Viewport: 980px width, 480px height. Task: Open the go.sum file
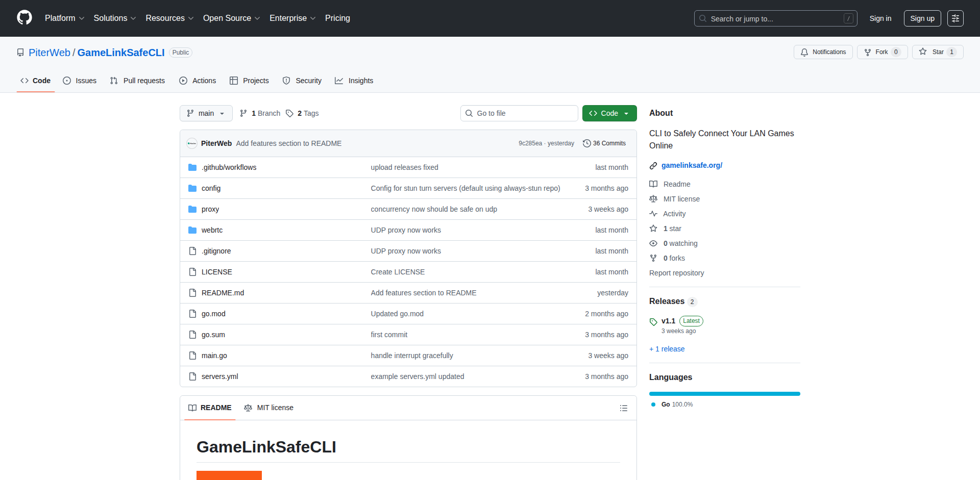click(x=213, y=335)
